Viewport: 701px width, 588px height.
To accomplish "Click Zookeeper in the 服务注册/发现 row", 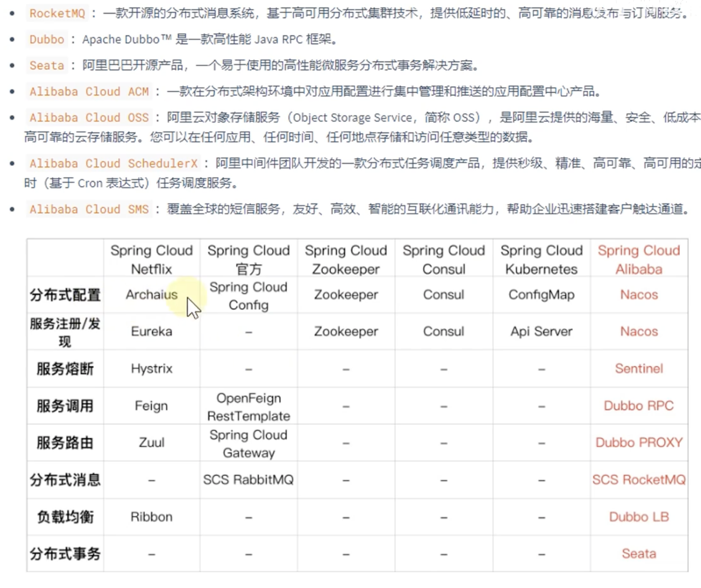I will pos(346,332).
